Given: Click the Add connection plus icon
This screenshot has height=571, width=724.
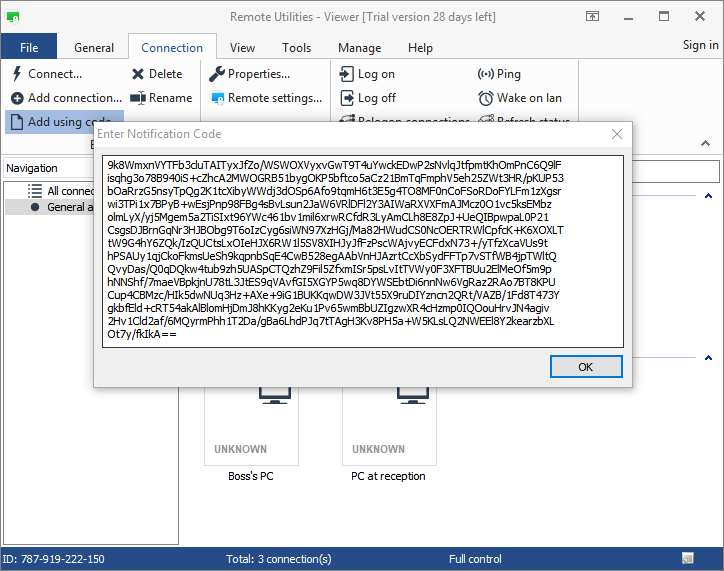Looking at the screenshot, I should click(18, 98).
